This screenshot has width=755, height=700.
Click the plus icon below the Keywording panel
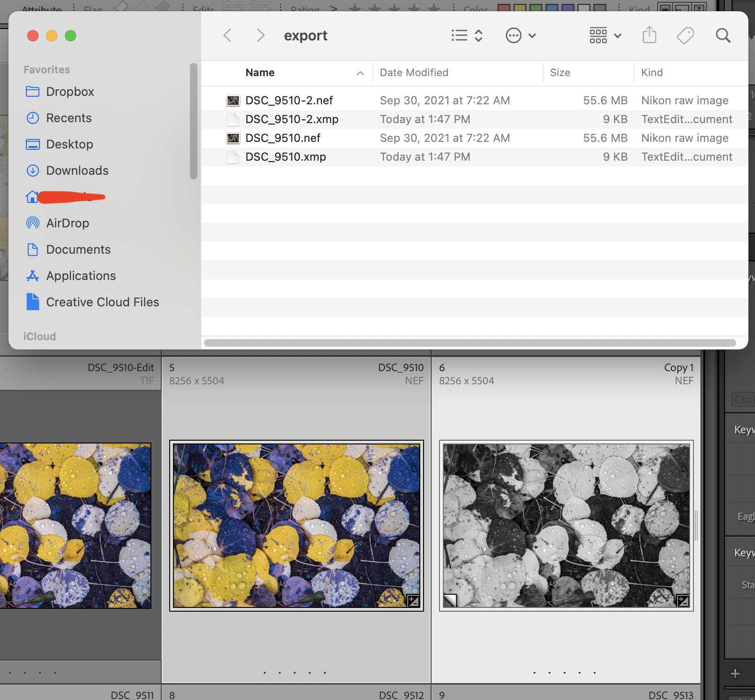pos(735,673)
